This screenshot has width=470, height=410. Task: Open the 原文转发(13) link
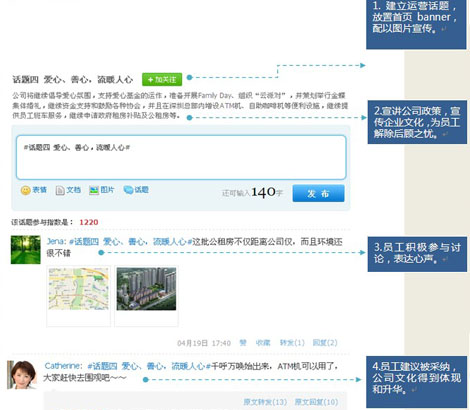[x=265, y=402]
